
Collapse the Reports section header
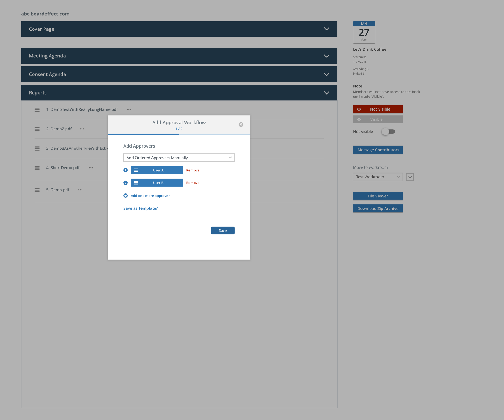tap(326, 93)
